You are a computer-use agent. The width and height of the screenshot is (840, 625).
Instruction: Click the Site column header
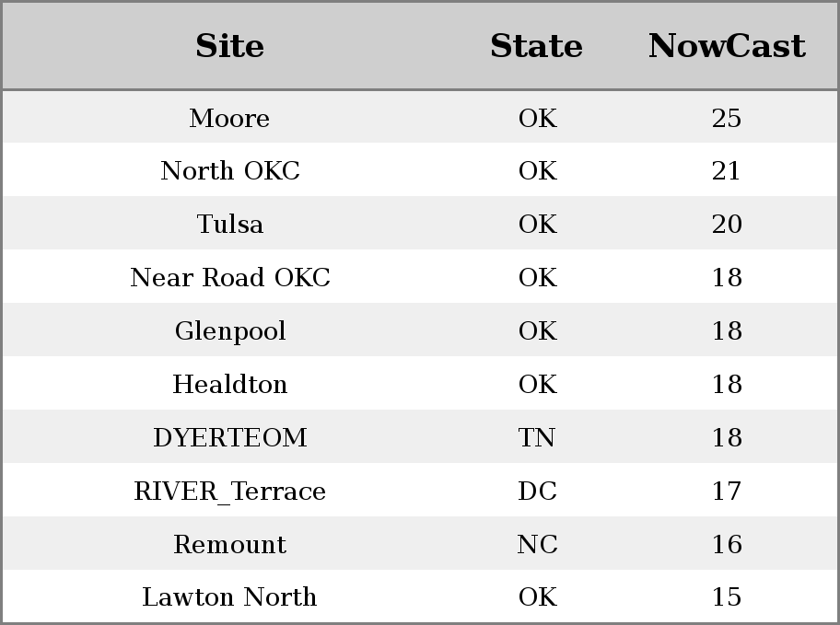[230, 46]
